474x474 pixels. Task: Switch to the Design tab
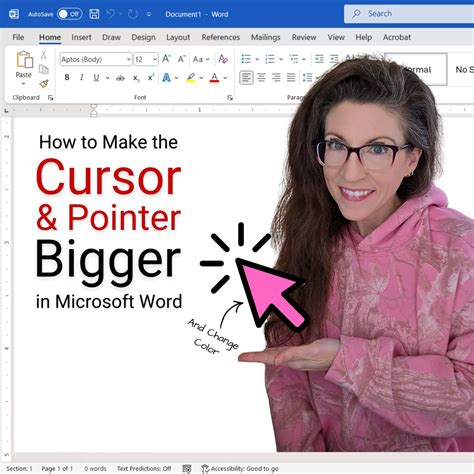point(143,37)
